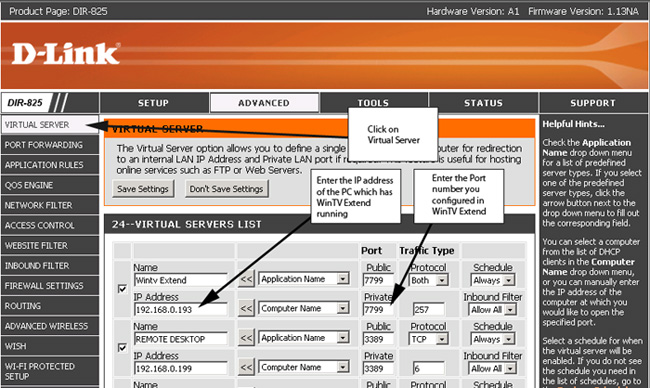Viewport: 650px width, 388px height.
Task: Click the Hardware Version: A1 text
Action: 473,11
